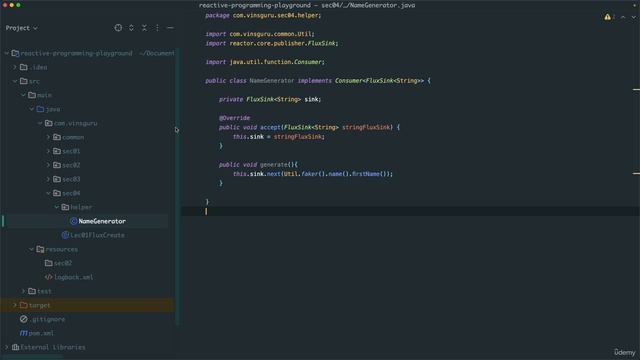640x360 pixels.
Task: Click the Expand All icon in Project toolbar
Action: pyautogui.click(x=131, y=28)
